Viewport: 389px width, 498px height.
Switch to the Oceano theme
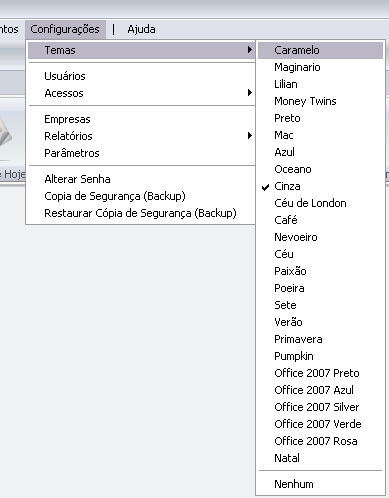click(320, 169)
